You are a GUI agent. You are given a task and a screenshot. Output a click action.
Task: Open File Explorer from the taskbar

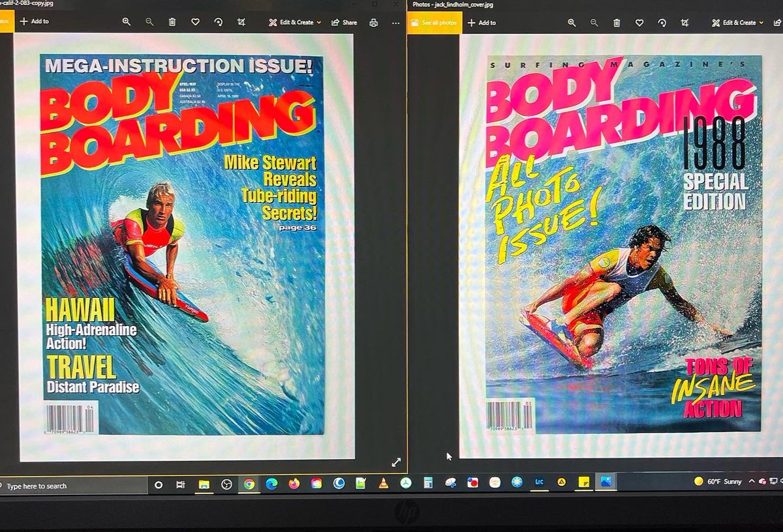pyautogui.click(x=204, y=484)
